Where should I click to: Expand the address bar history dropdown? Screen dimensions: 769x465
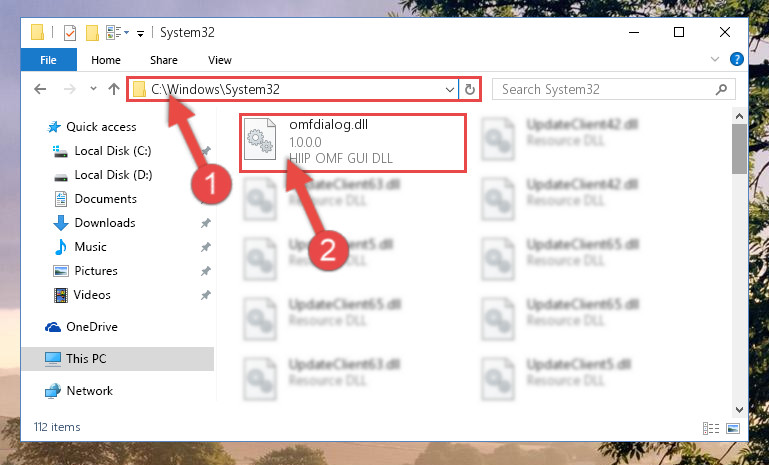[450, 89]
